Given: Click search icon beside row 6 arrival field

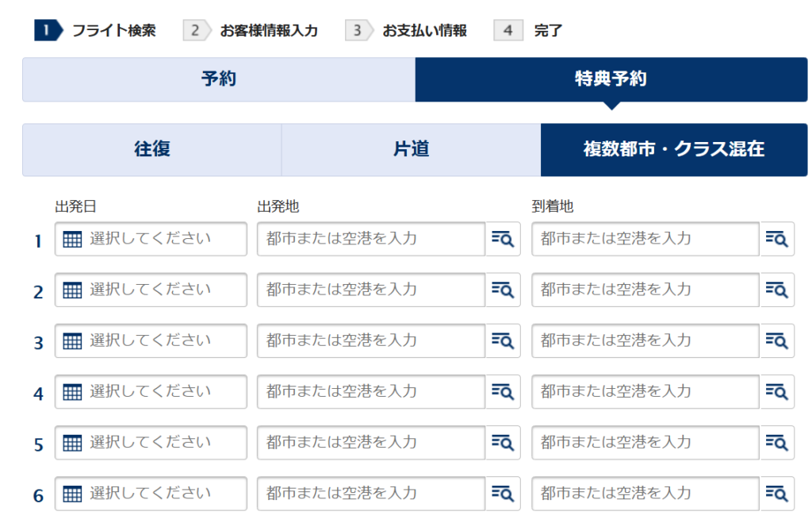Looking at the screenshot, I should tap(777, 493).
